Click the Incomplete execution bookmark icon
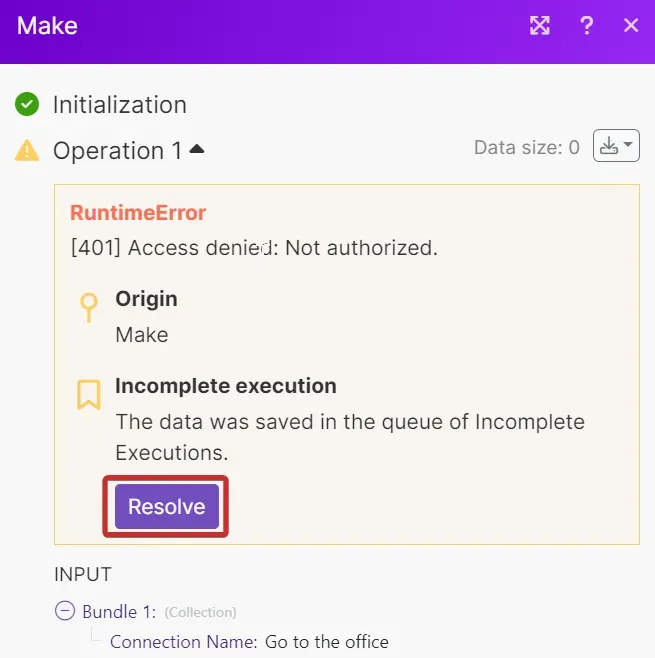Viewport: 655px width, 658px height. click(89, 394)
